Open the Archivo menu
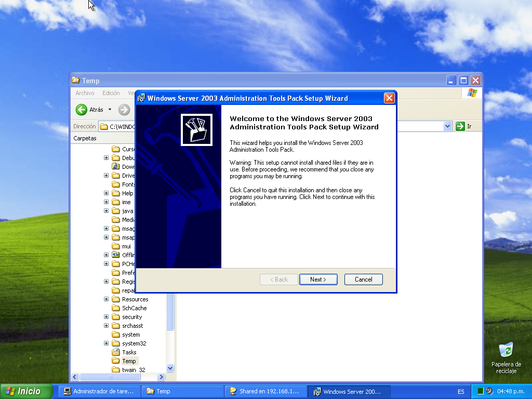The width and height of the screenshot is (532, 399). (x=85, y=93)
